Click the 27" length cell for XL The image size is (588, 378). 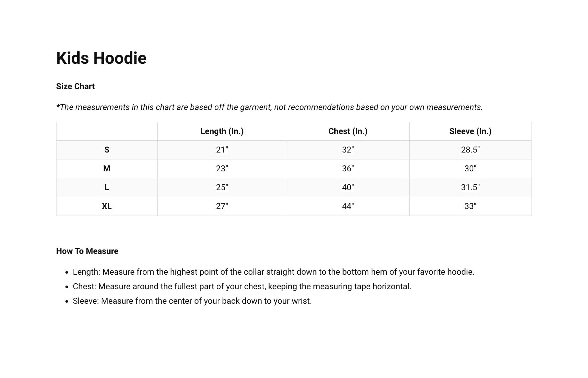point(222,206)
